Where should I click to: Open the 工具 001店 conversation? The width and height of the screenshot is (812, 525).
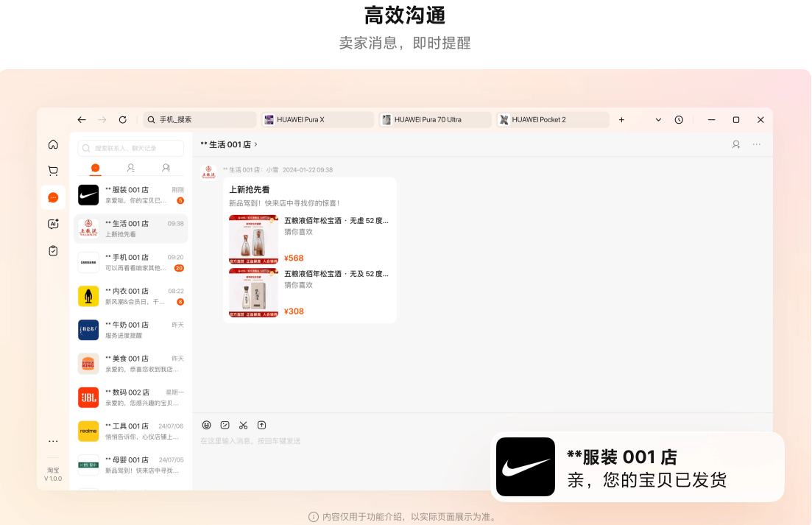[x=131, y=431]
